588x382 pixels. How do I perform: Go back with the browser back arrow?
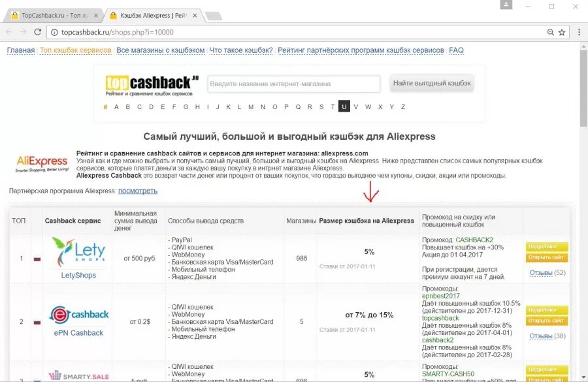coord(9,32)
